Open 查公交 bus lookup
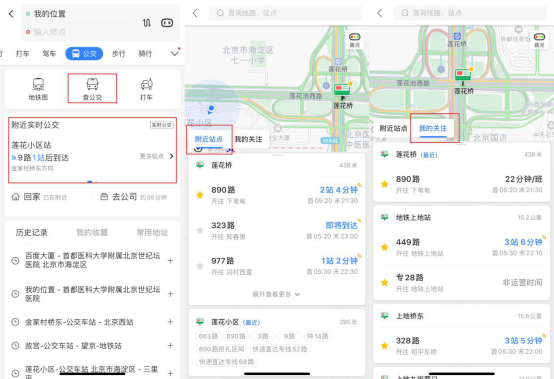The image size is (554, 379). [x=92, y=89]
